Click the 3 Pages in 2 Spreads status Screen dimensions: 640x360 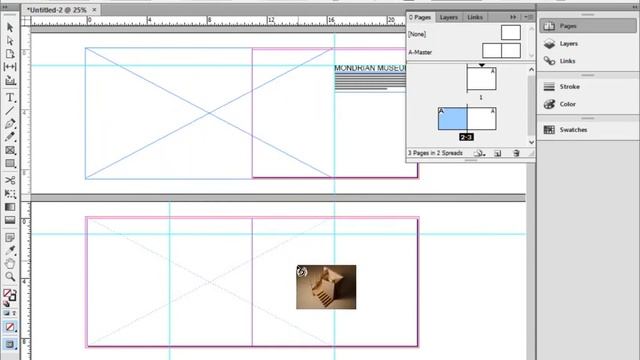point(435,153)
